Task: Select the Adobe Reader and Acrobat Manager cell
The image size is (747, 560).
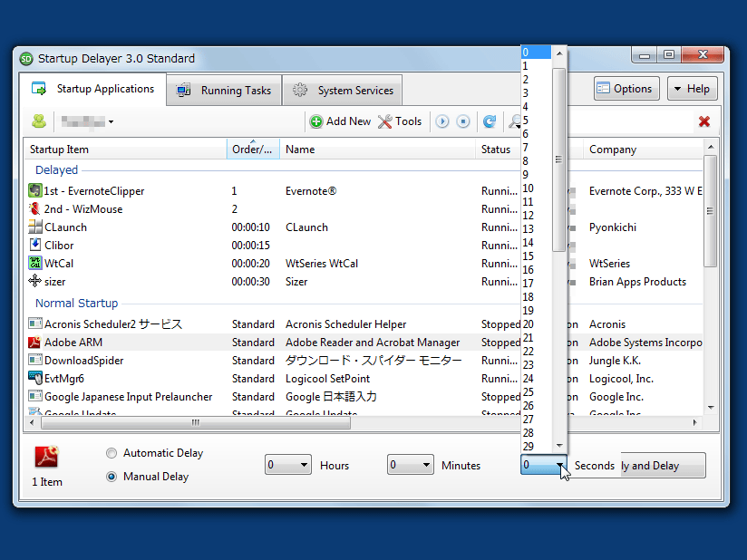Action: [373, 343]
